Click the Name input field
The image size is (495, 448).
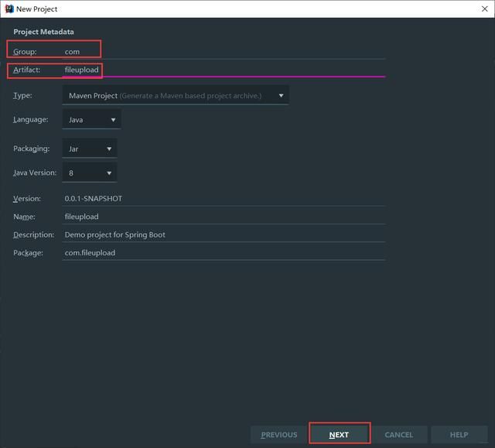224,217
